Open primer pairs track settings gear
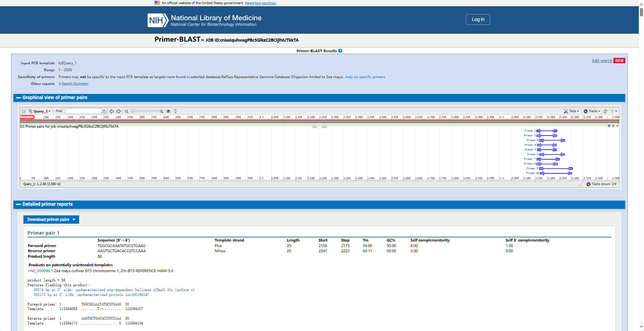This screenshot has height=331, width=644. click(613, 126)
